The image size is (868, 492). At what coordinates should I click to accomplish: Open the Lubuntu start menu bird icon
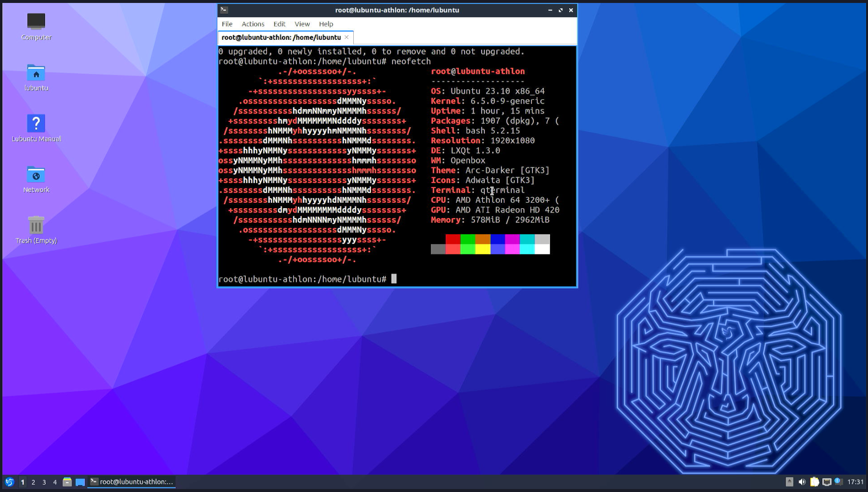(x=9, y=482)
